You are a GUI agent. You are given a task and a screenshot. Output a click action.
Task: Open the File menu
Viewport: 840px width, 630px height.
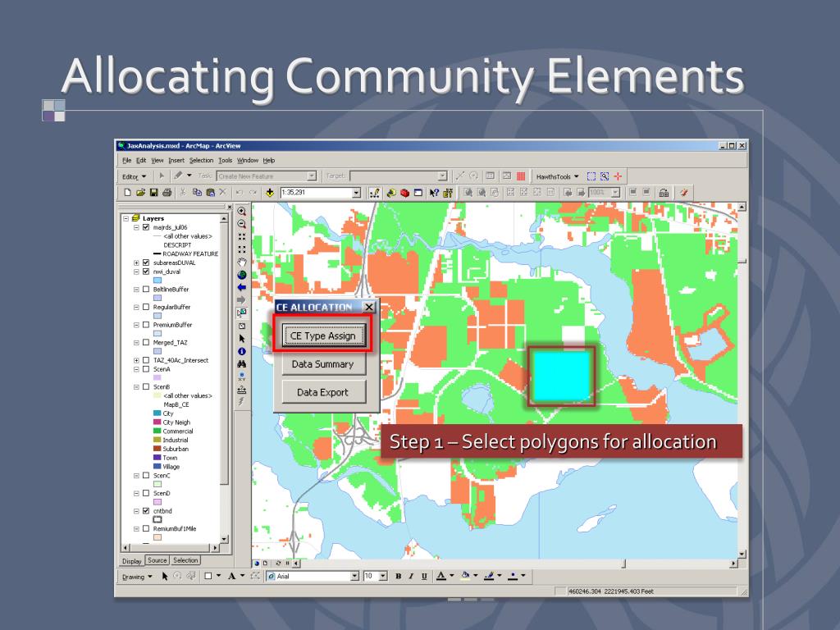point(126,160)
